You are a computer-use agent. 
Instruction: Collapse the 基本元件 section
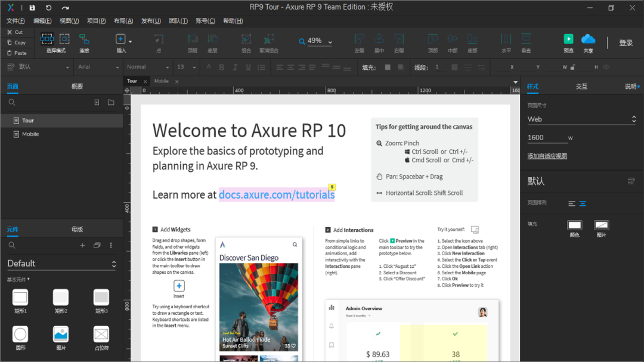pos(18,280)
